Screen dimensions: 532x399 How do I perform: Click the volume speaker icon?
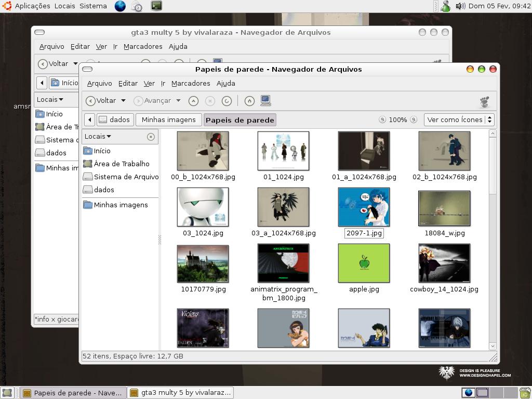(460, 6)
